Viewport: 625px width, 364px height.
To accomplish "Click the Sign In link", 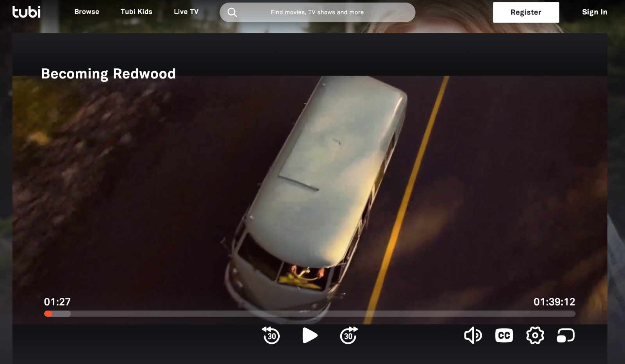I will 594,12.
